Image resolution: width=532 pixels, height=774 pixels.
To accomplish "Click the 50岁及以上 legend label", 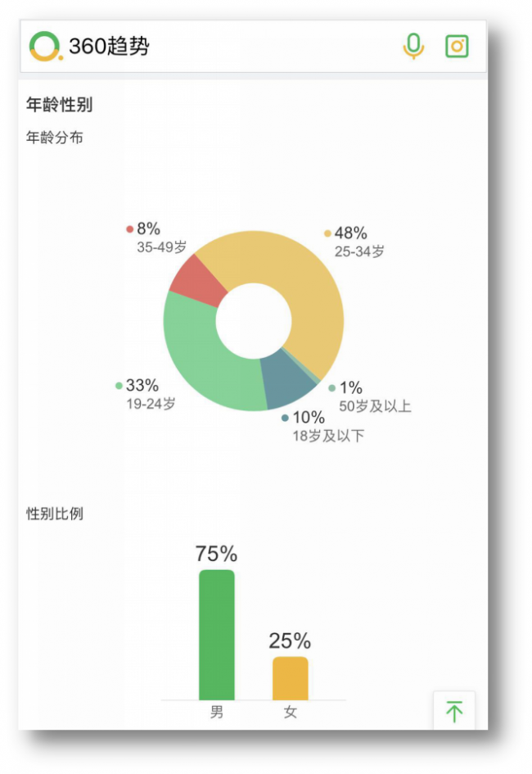I will tap(374, 406).
